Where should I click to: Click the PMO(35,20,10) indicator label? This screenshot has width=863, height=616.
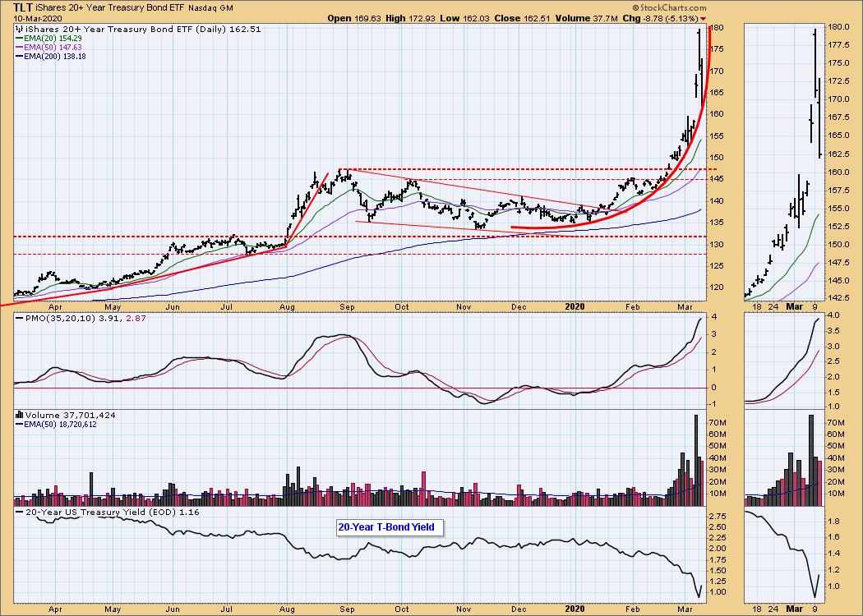click(59, 318)
